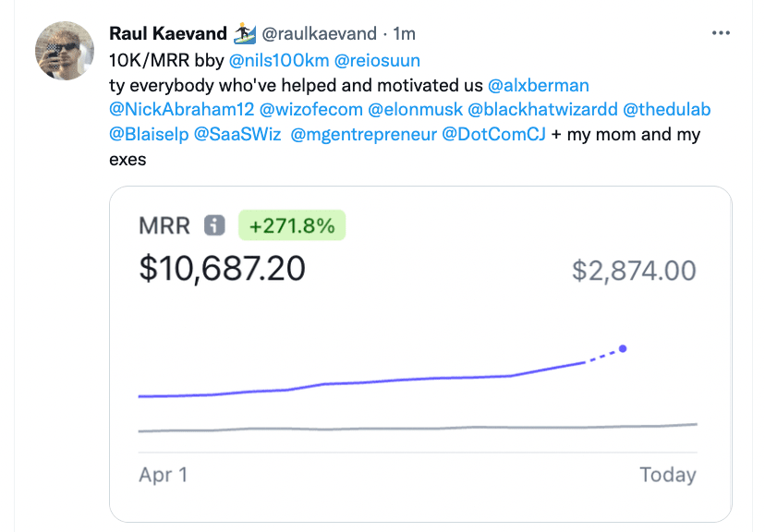Click the @Blaiselp mention

(x=148, y=135)
